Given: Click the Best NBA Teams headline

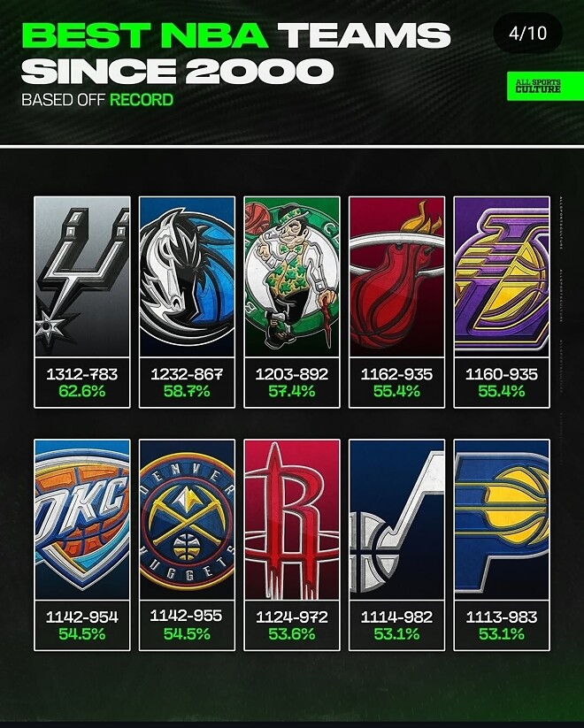Looking at the screenshot, I should pyautogui.click(x=236, y=52).
